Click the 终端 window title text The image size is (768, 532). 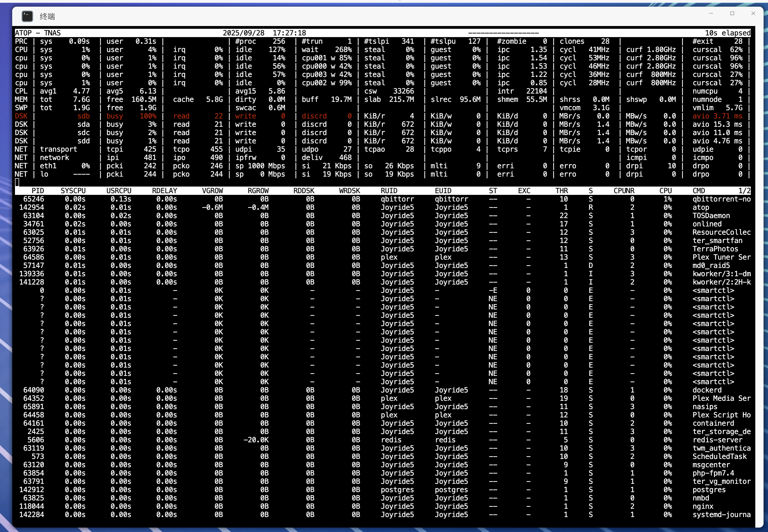click(47, 16)
